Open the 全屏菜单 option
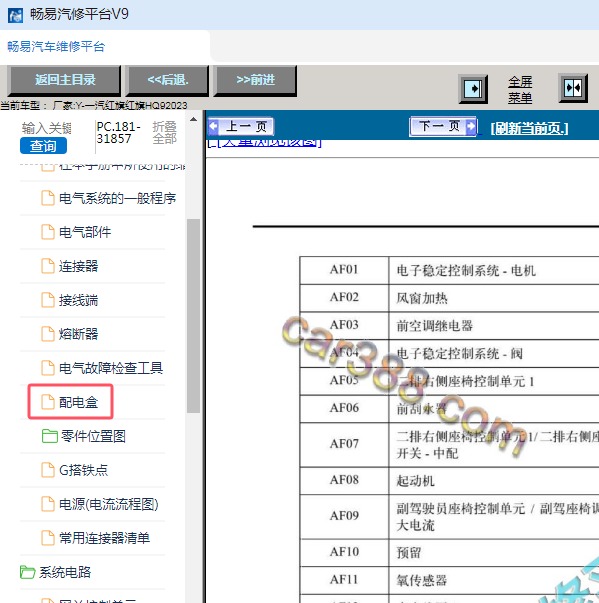Screen dimensions: 599x603 point(520,90)
